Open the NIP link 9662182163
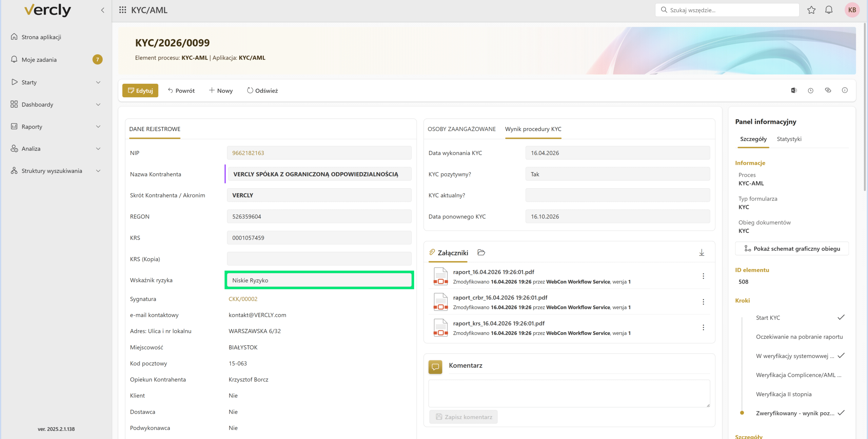The image size is (868, 439). [x=248, y=153]
